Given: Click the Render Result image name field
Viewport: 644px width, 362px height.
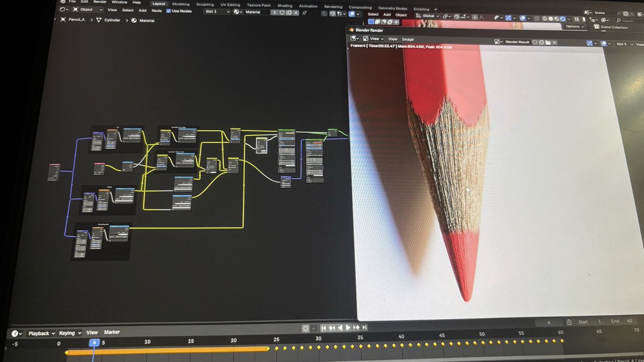Looking at the screenshot, I should pos(517,42).
